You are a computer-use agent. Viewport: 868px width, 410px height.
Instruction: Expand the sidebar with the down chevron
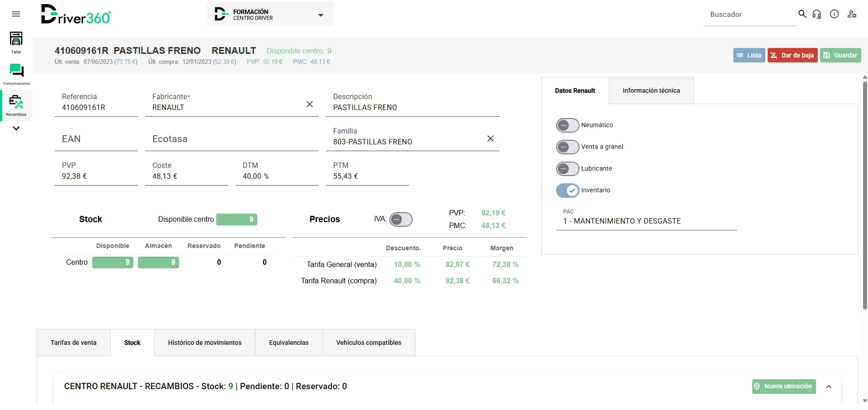point(16,129)
